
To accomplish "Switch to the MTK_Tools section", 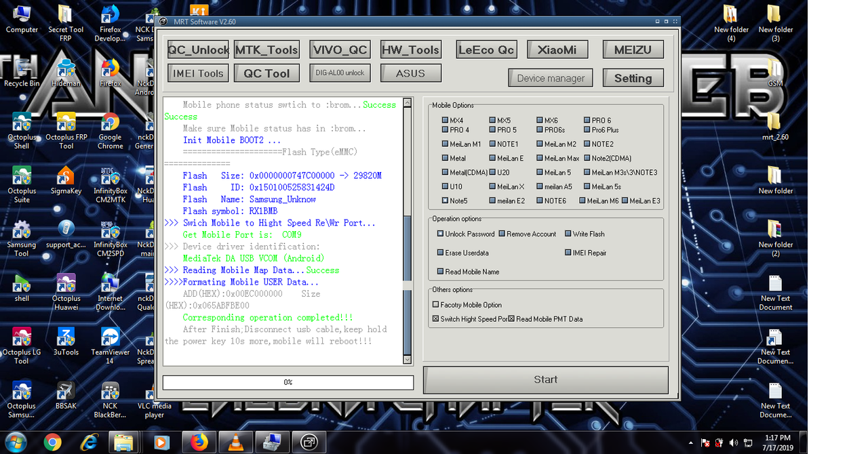I will (267, 49).
